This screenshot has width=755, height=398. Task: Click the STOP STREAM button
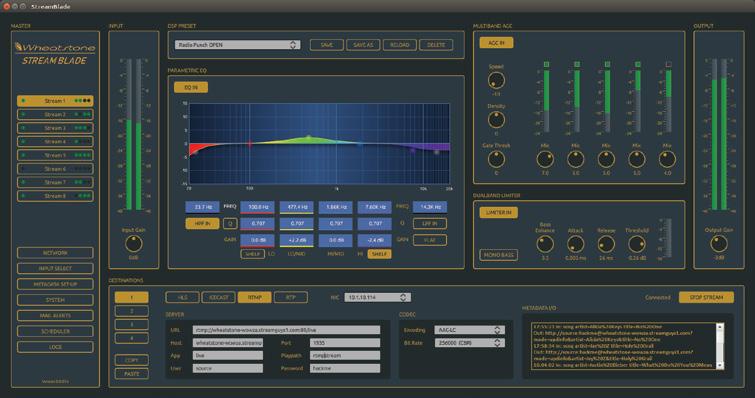[706, 297]
